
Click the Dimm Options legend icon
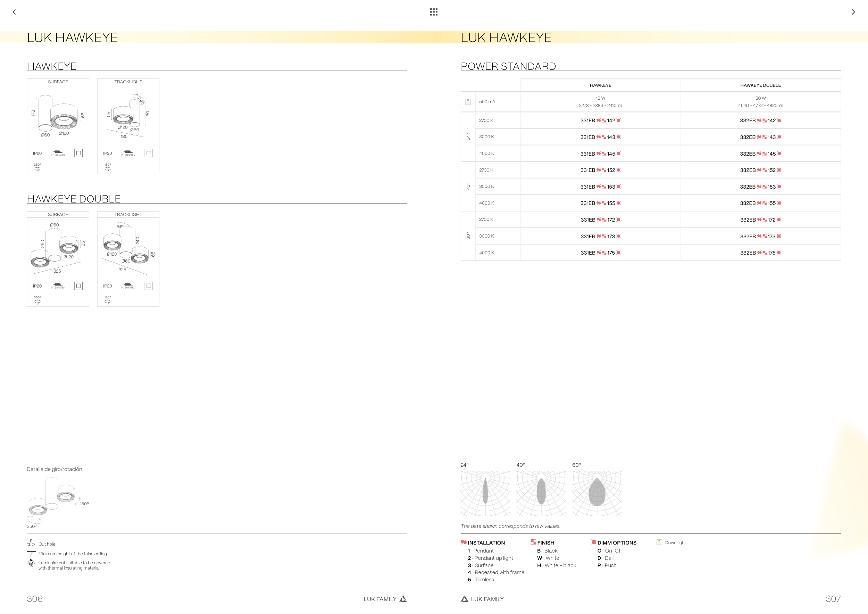coord(593,542)
